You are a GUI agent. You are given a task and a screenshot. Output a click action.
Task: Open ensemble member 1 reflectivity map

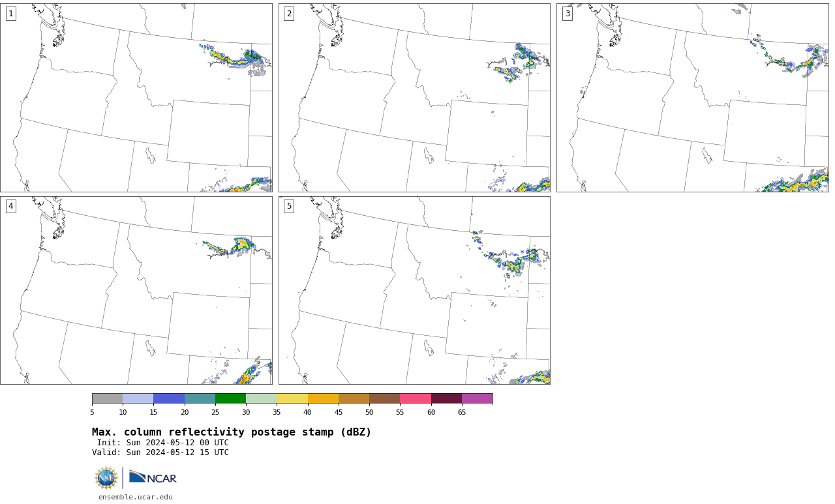[136, 98]
